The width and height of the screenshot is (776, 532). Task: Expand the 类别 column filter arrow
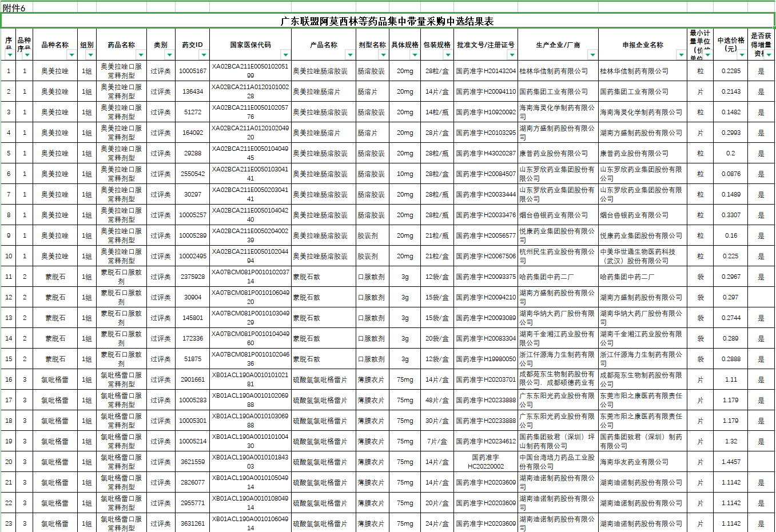pyautogui.click(x=169, y=55)
